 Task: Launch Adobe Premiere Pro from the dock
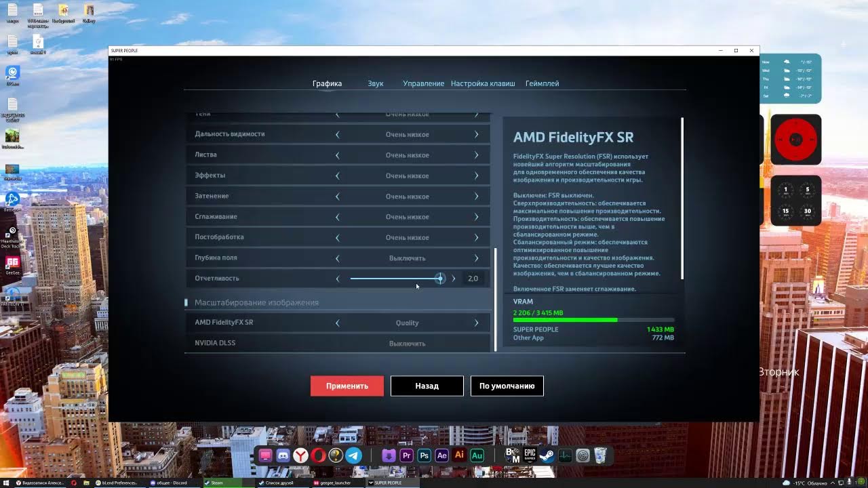[x=407, y=456]
